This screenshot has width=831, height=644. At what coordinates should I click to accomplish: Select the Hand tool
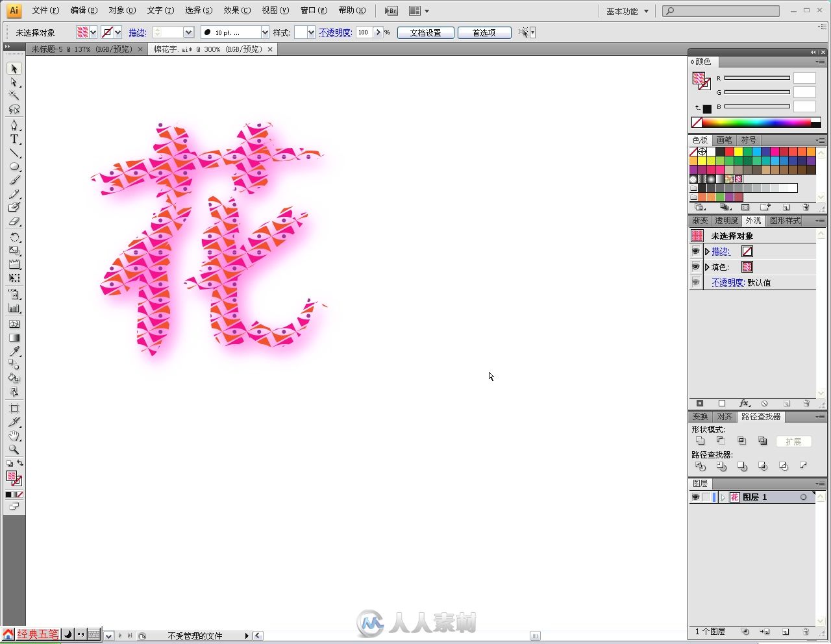14,436
